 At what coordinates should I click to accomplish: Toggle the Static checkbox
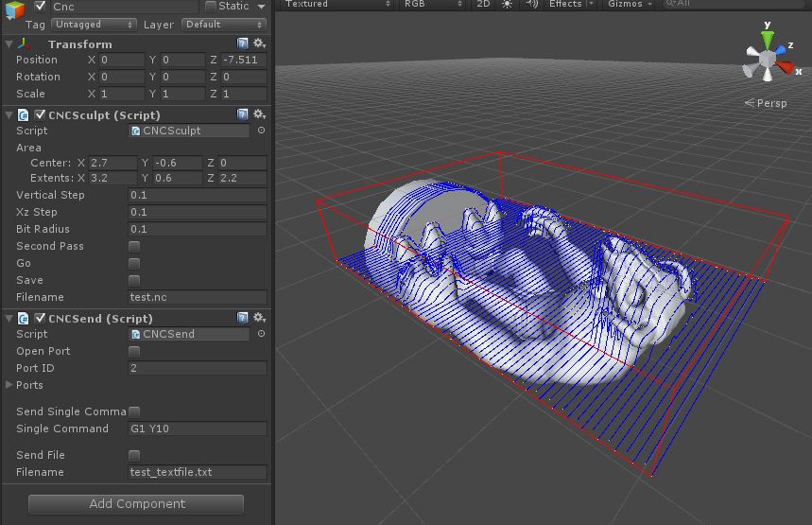(x=210, y=6)
